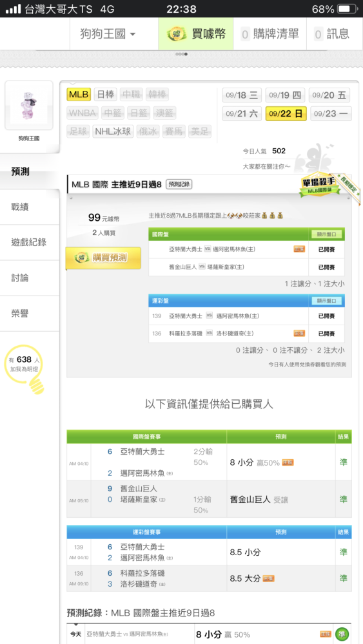Open the 戰績 sidebar section
Viewport: 363px width, 644px height.
pyautogui.click(x=30, y=207)
